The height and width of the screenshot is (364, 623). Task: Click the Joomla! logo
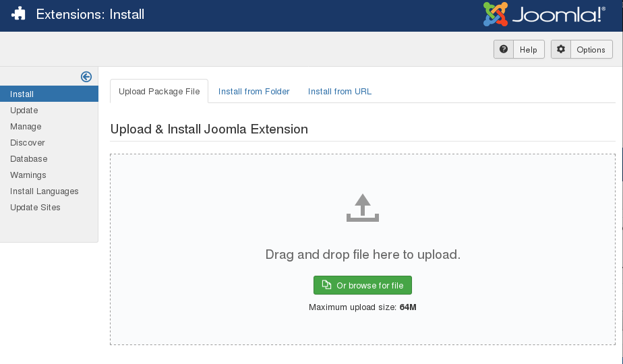tap(544, 14)
